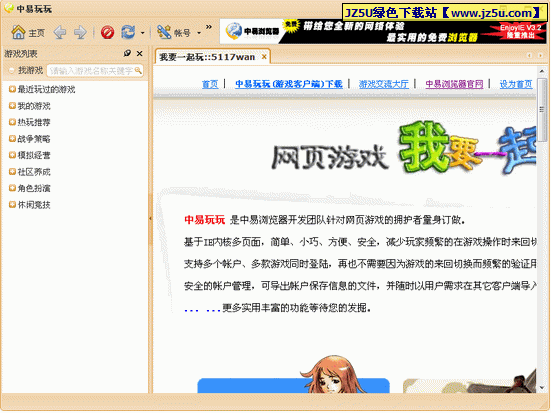Image resolution: width=551 pixels, height=413 pixels.
Task: Open the 首页 link
Action: [x=210, y=84]
